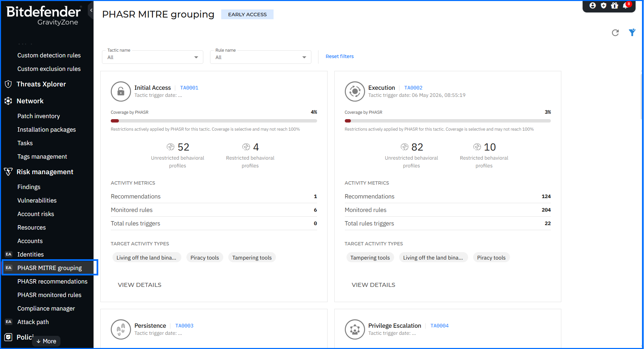The height and width of the screenshot is (349, 644).
Task: Open PHASR recommendations
Action: (x=52, y=281)
